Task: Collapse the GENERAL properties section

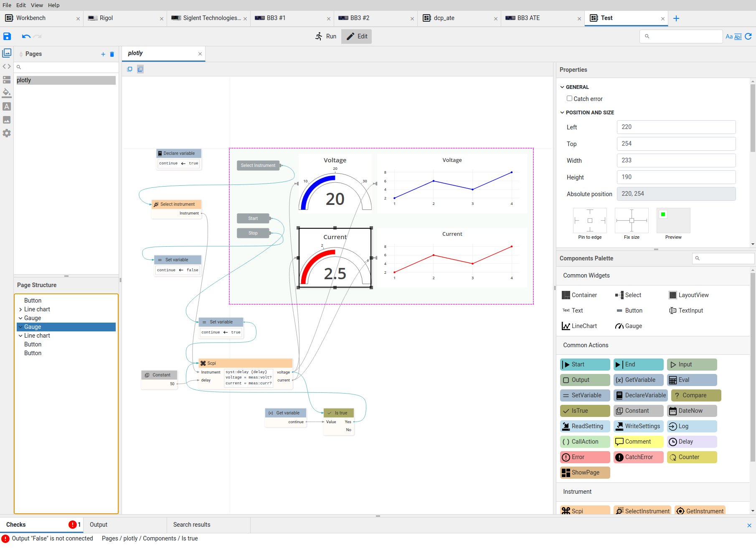Action: pyautogui.click(x=562, y=87)
